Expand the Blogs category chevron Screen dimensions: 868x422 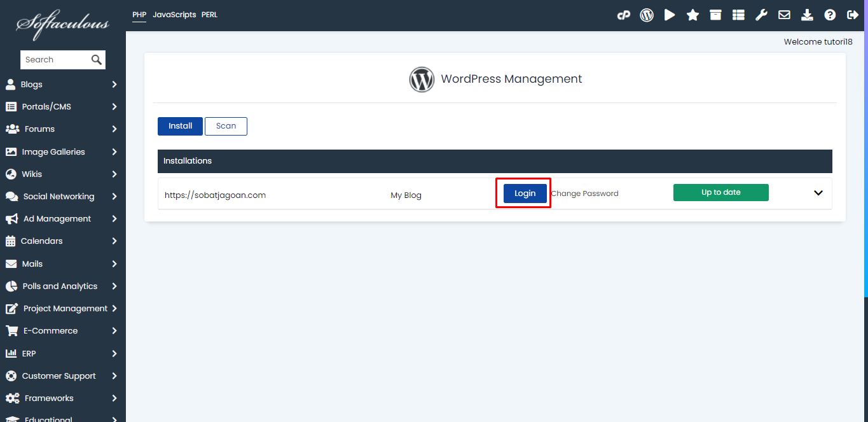pyautogui.click(x=114, y=84)
